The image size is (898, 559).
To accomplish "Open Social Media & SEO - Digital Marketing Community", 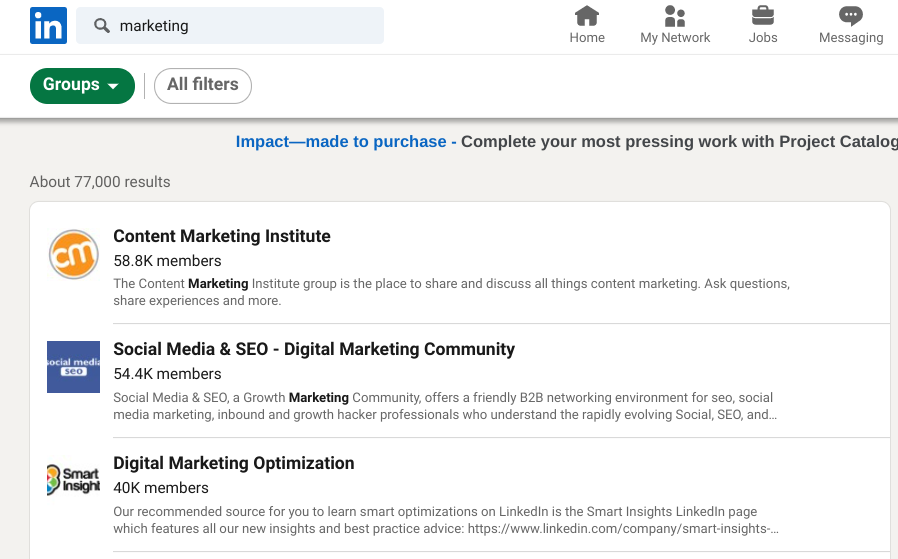I will pos(314,349).
